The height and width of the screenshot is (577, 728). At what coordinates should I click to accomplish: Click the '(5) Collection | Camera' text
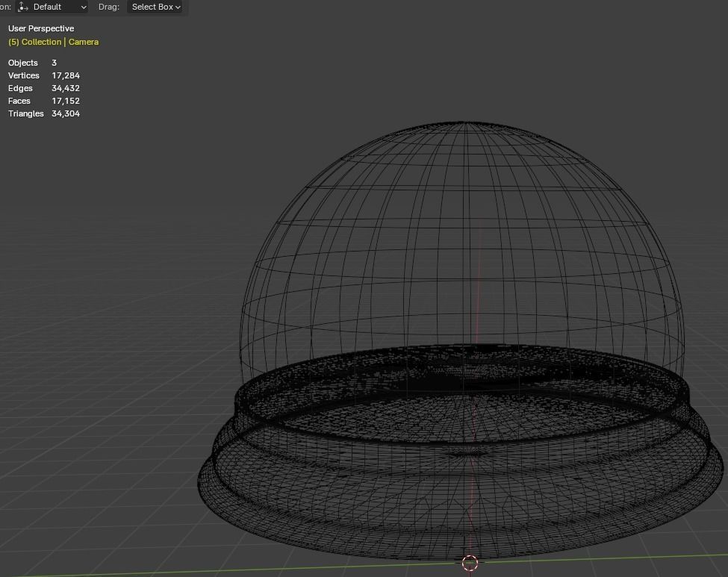pos(54,42)
